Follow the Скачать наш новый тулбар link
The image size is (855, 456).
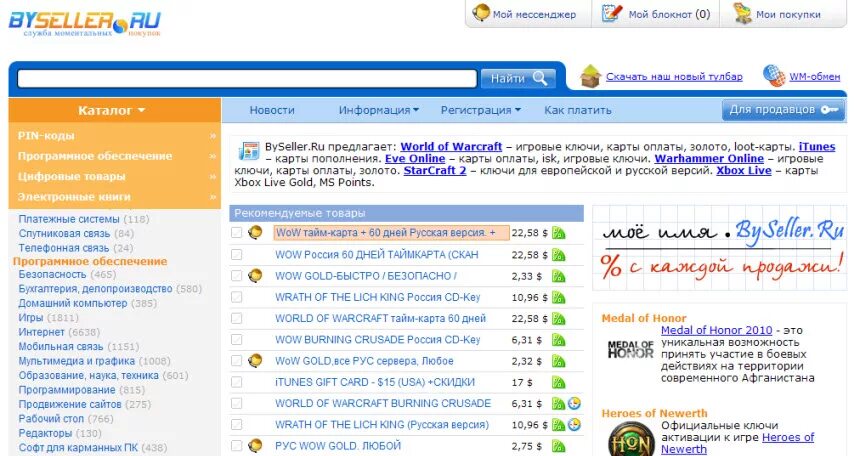point(674,77)
